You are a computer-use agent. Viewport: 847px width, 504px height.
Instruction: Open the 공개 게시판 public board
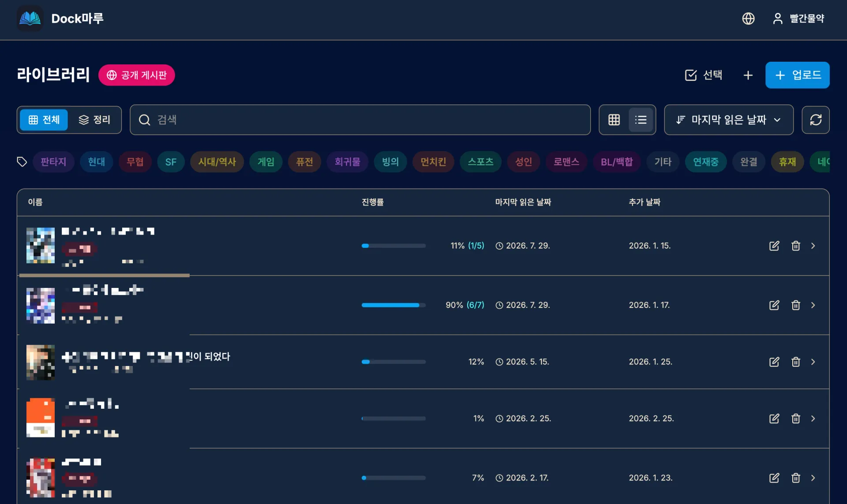(137, 75)
